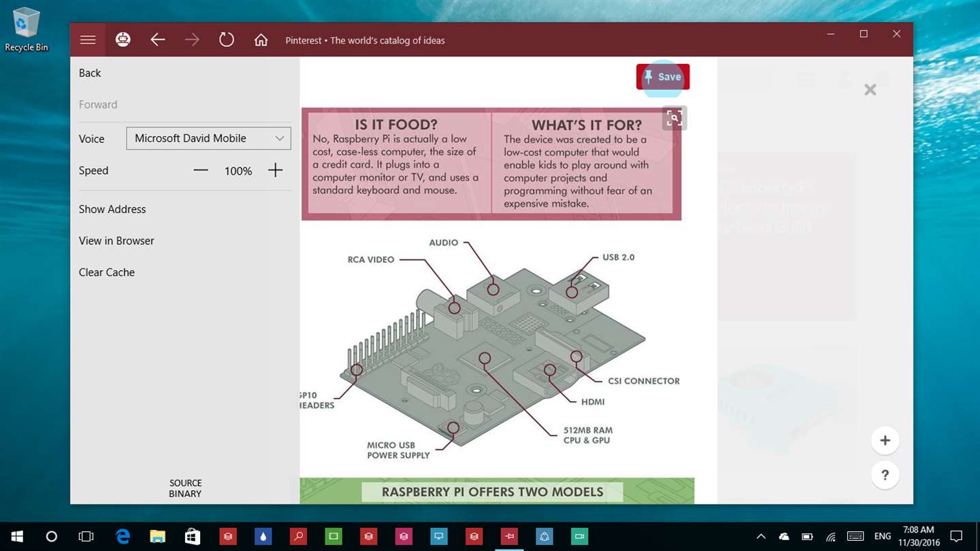Select Forward in the side menu
This screenshot has width=980, height=551.
[x=98, y=105]
